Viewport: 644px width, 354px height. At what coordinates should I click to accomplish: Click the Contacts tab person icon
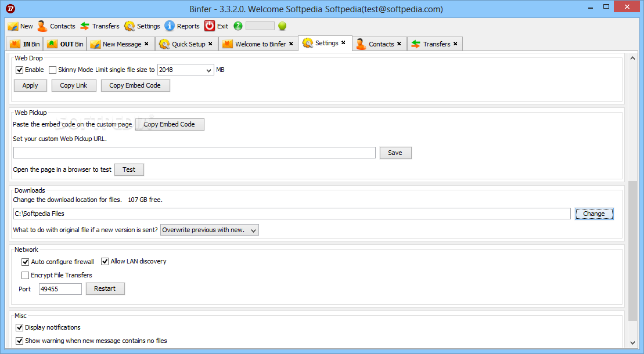(x=361, y=44)
